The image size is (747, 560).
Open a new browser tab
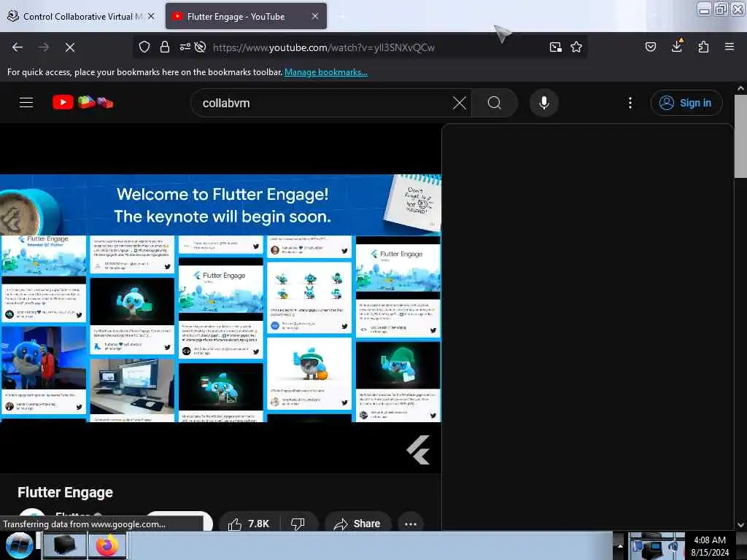point(342,16)
